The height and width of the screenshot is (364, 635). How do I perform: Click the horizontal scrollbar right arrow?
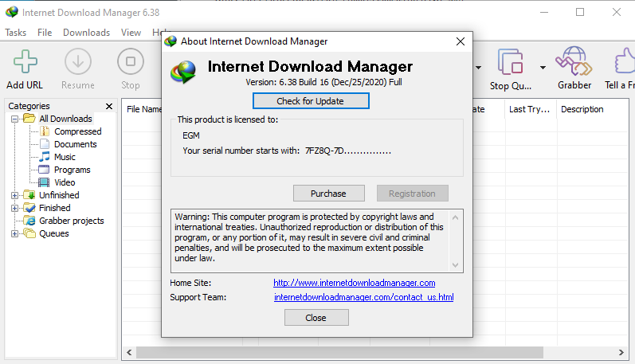tap(621, 353)
